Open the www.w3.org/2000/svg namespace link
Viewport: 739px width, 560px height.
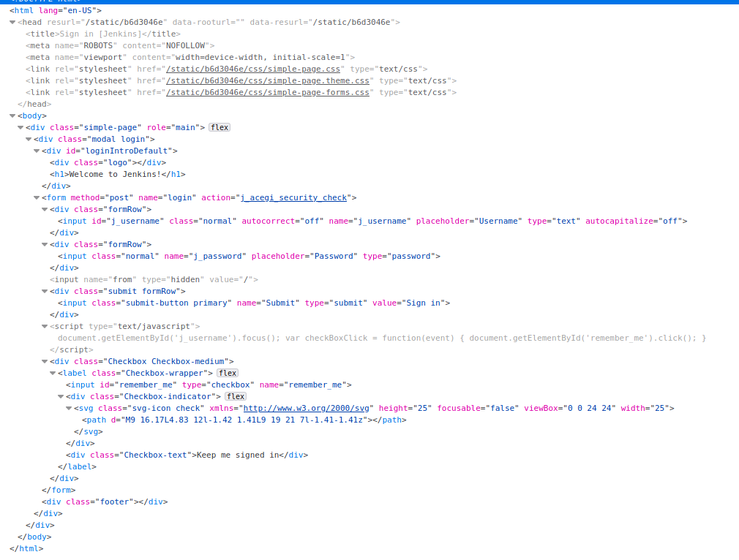[x=308, y=408]
